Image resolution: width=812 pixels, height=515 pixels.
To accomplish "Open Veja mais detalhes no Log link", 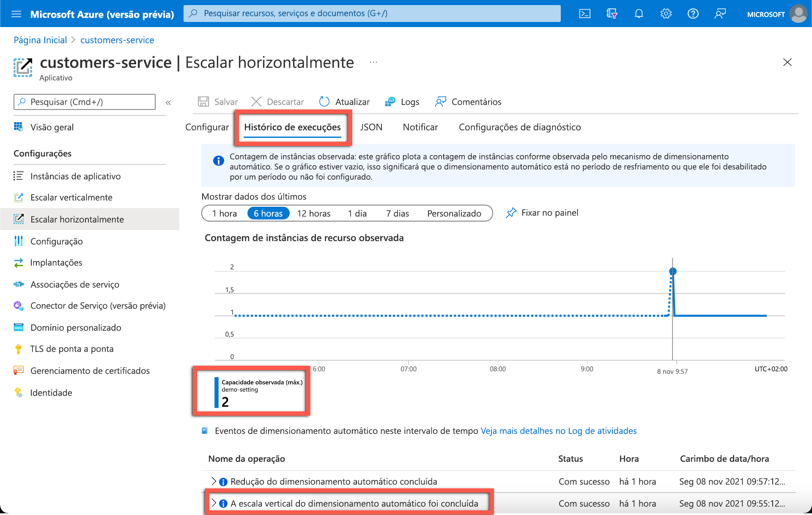I will [558, 431].
